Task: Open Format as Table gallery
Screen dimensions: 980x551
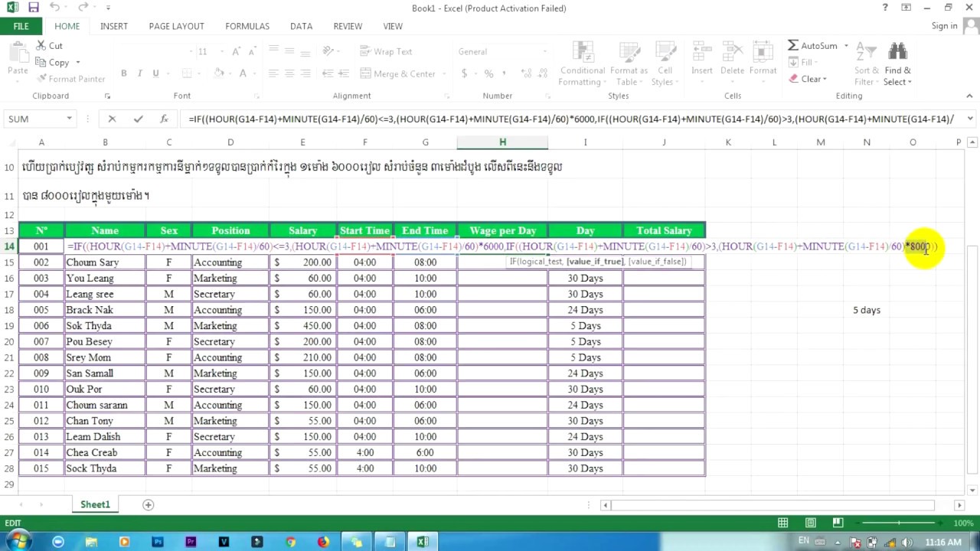Action: point(629,64)
